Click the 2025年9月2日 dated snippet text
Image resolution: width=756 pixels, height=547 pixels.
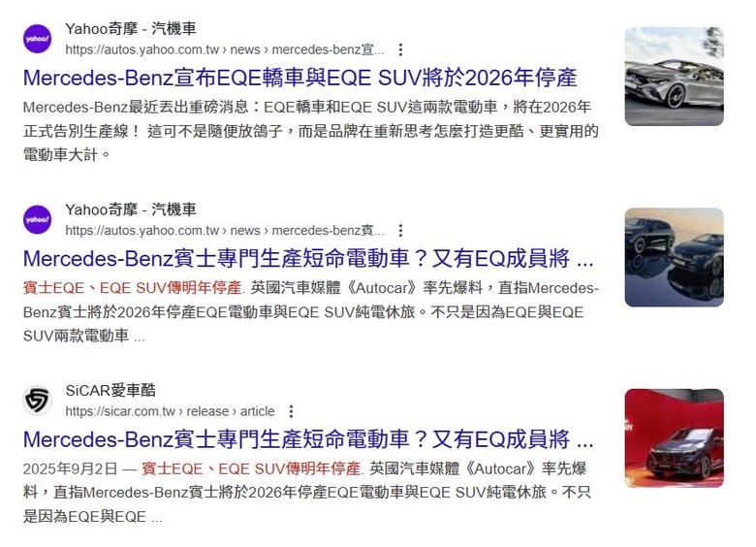(x=71, y=468)
